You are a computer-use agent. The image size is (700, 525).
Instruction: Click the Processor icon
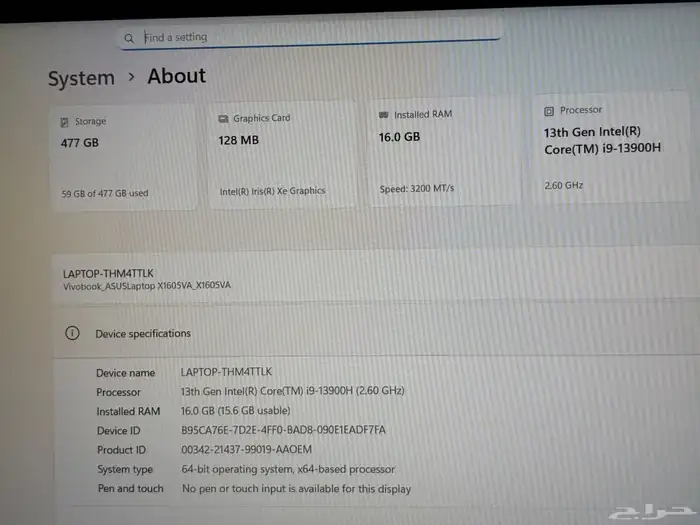pos(549,111)
